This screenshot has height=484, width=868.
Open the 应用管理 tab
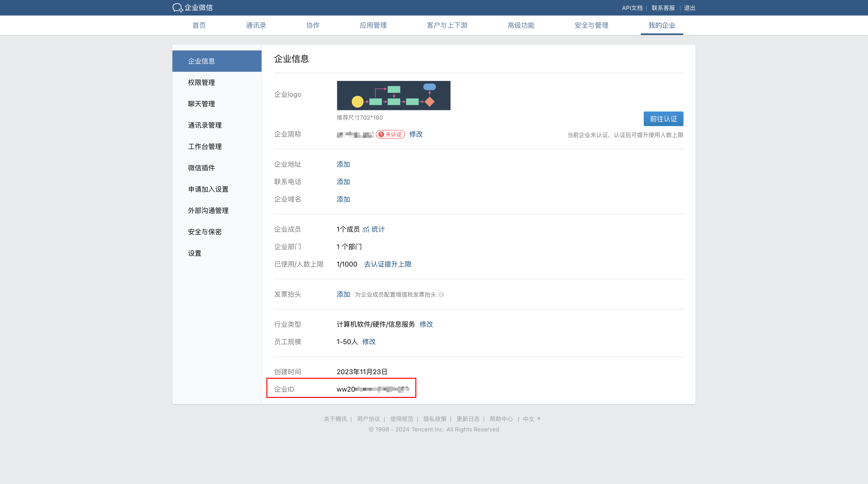click(x=373, y=25)
